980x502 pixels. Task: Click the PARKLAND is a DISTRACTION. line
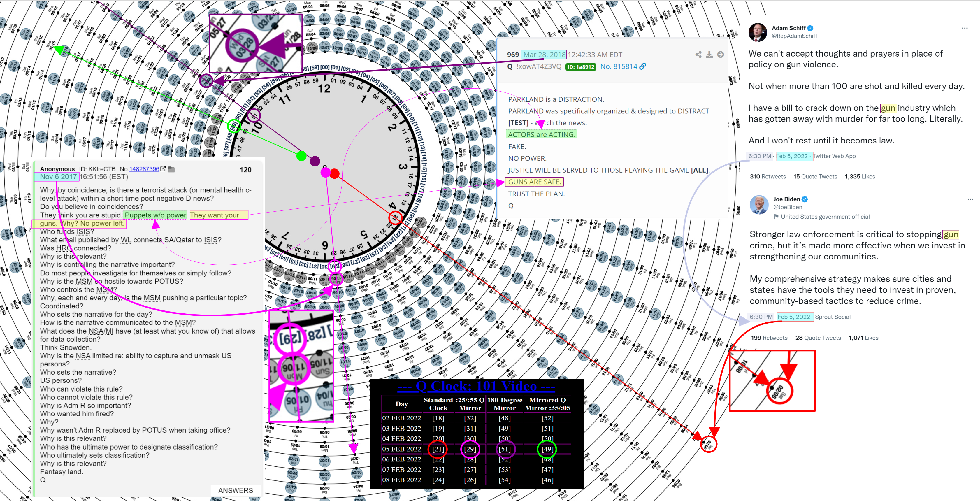(x=556, y=99)
